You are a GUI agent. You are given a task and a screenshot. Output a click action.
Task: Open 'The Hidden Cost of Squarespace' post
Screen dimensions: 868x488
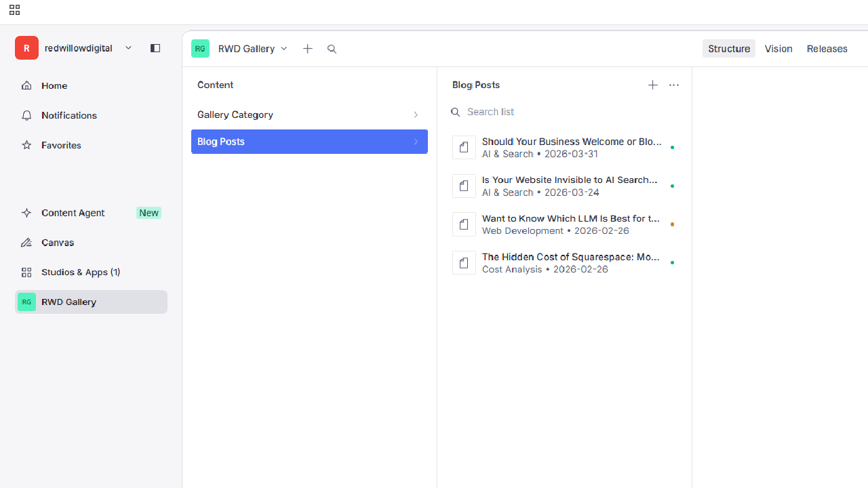[x=565, y=263]
